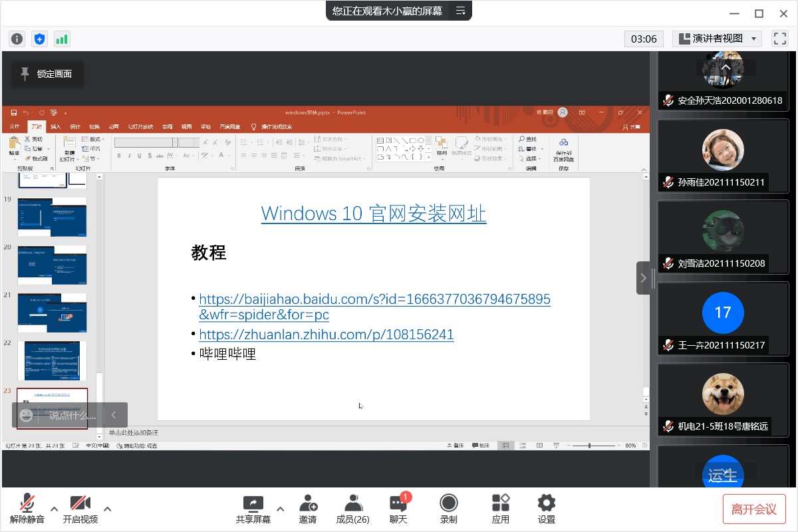Check the green network signal icon
Screen dimensions: 798x532
point(62,39)
